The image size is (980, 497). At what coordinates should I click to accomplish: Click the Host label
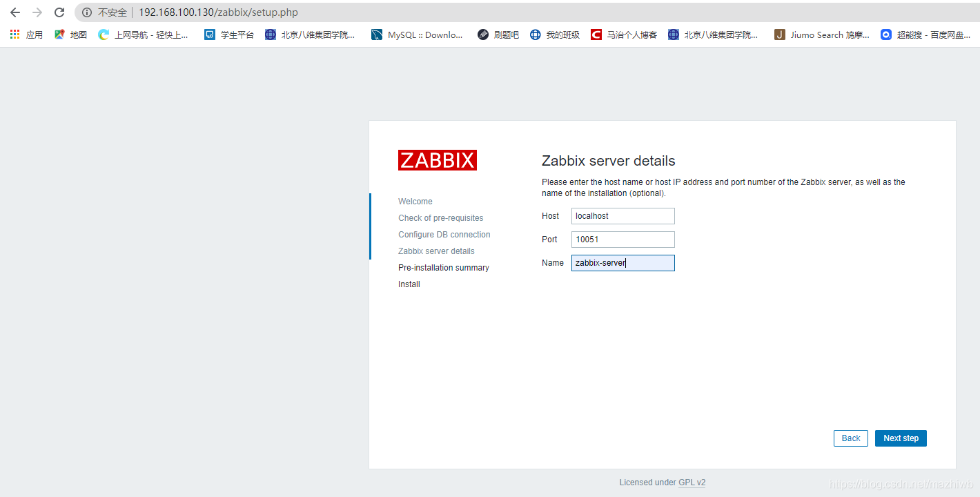point(550,216)
